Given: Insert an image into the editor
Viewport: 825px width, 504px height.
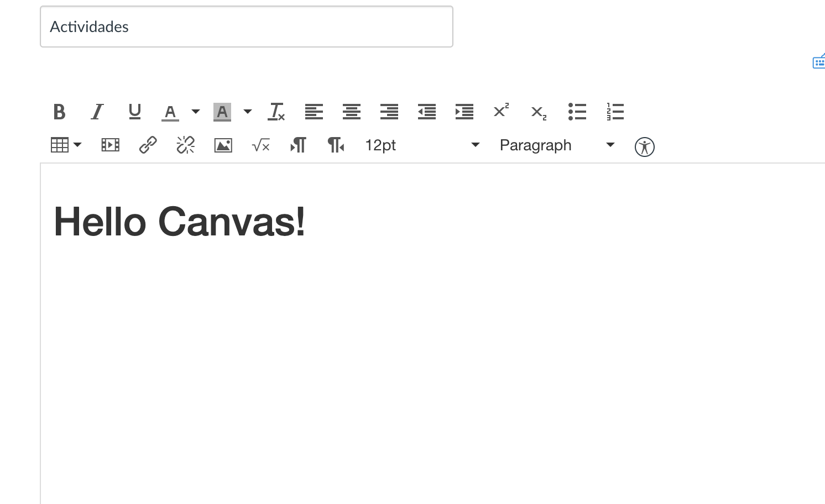Looking at the screenshot, I should [223, 145].
